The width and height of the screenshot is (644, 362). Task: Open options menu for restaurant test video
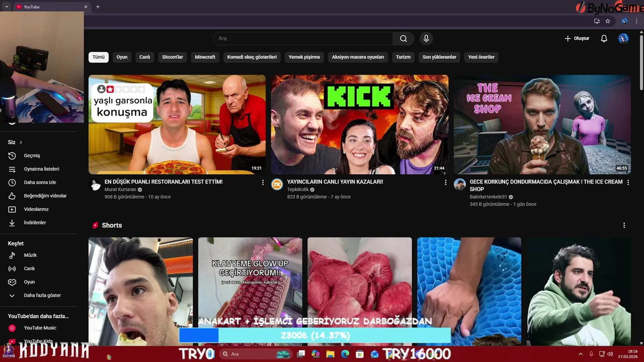click(263, 183)
